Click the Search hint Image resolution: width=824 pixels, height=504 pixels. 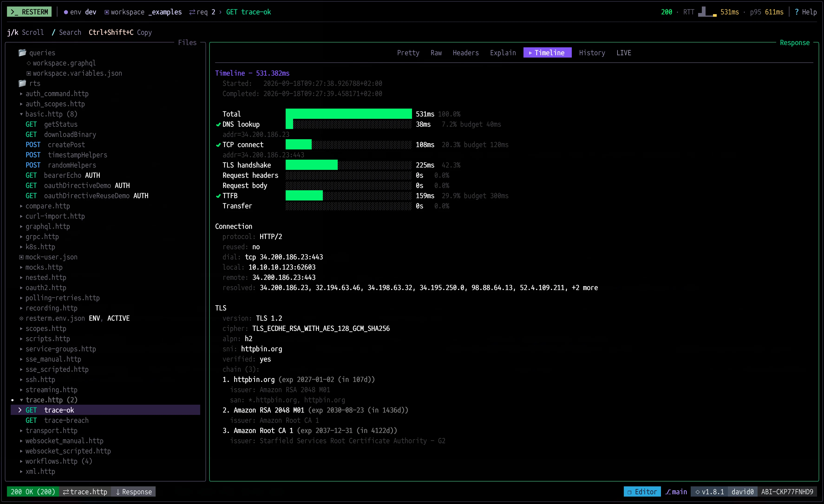pyautogui.click(x=66, y=32)
